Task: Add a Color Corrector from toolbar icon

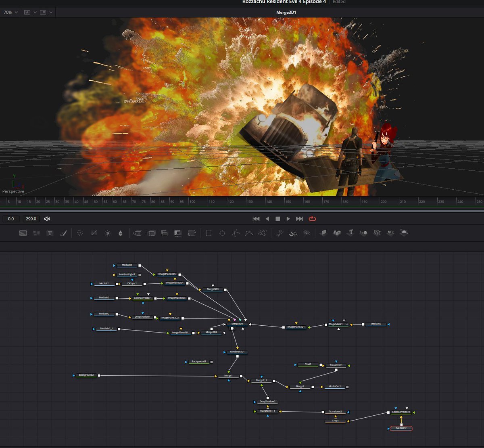Action: click(x=80, y=233)
